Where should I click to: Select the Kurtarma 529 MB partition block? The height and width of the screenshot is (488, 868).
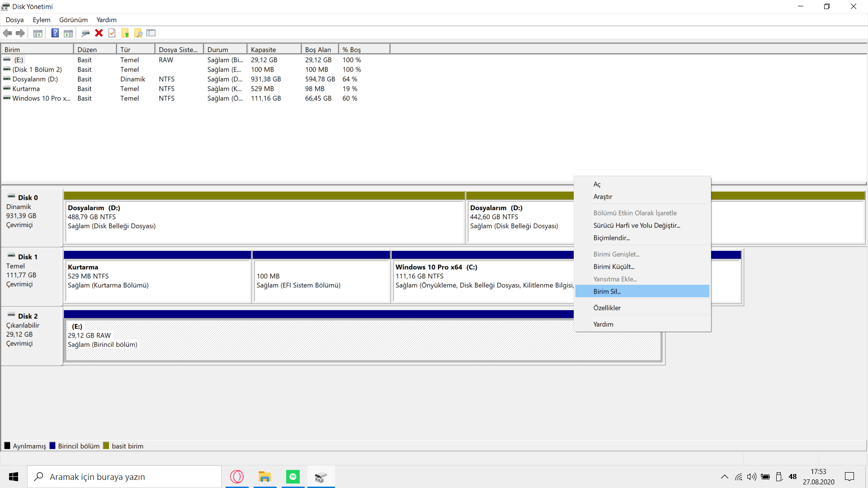[x=157, y=280]
